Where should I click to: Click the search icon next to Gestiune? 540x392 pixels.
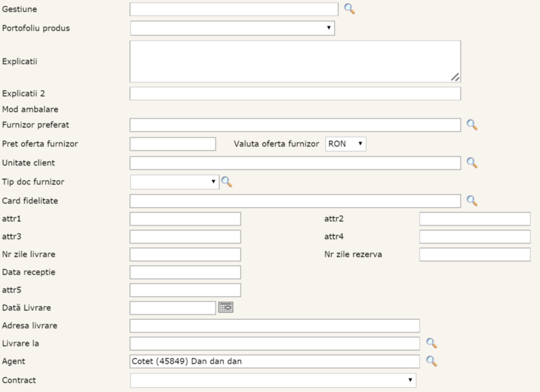349,9
